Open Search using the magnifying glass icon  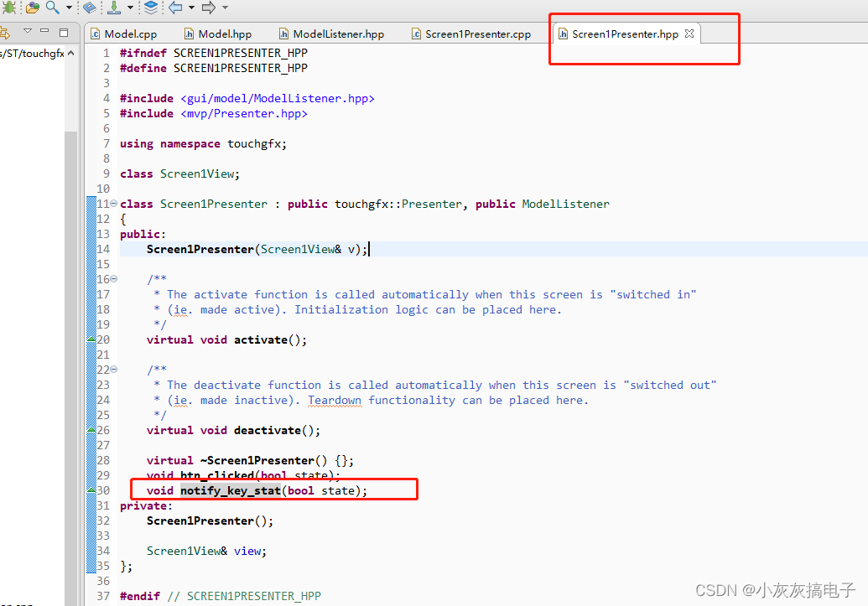tap(52, 8)
